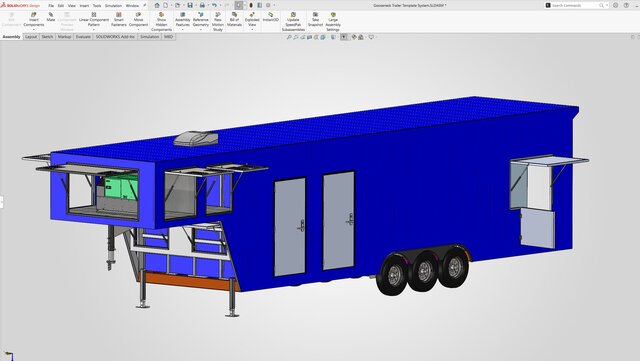
Task: Click the Undo icon
Action: coord(214,5)
